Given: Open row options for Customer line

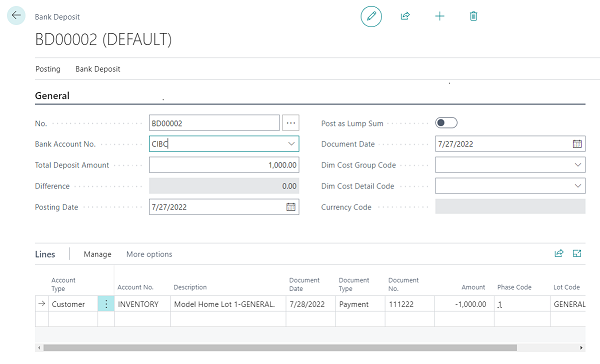Looking at the screenshot, I should (x=106, y=304).
